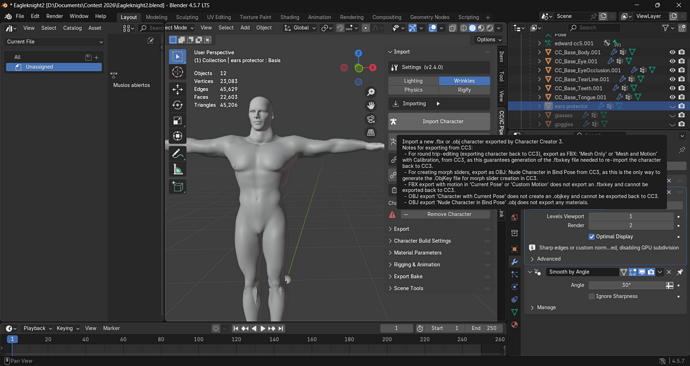Screen dimensions: 690x366
Task: Enable the Lighting import option
Action: (x=413, y=81)
